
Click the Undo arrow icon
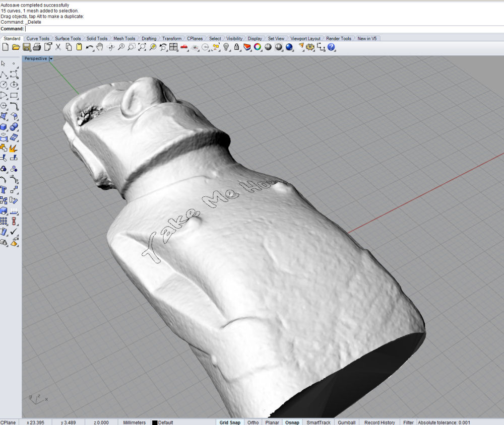pyautogui.click(x=89, y=47)
